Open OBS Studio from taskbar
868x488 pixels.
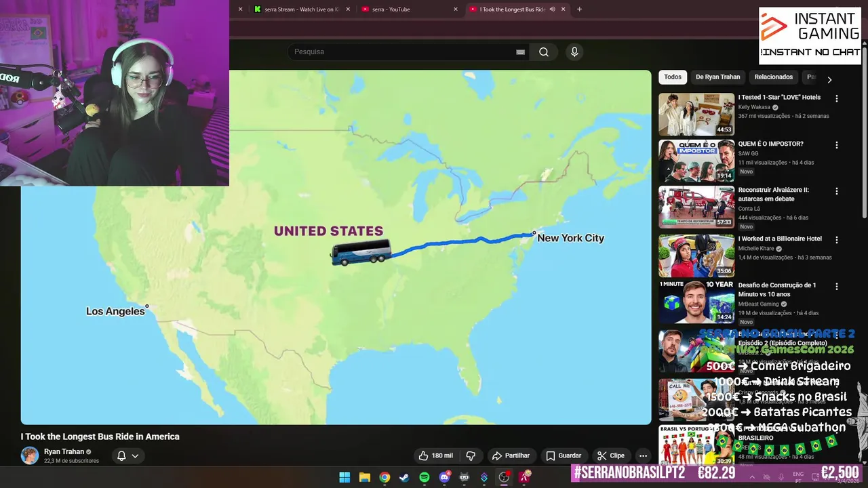click(x=504, y=477)
